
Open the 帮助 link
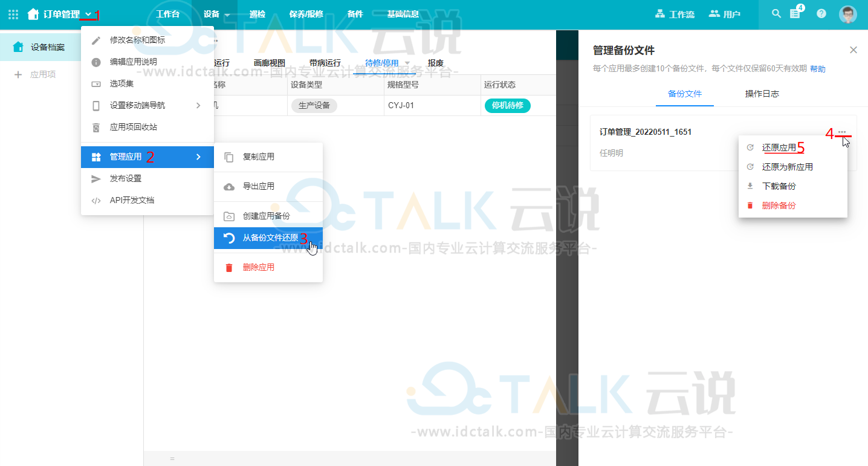click(x=818, y=69)
